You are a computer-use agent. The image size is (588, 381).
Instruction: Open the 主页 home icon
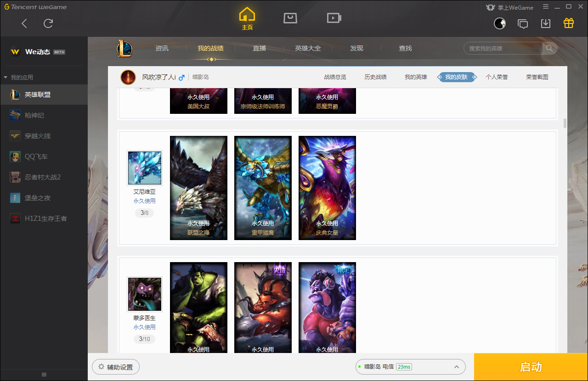tap(247, 19)
